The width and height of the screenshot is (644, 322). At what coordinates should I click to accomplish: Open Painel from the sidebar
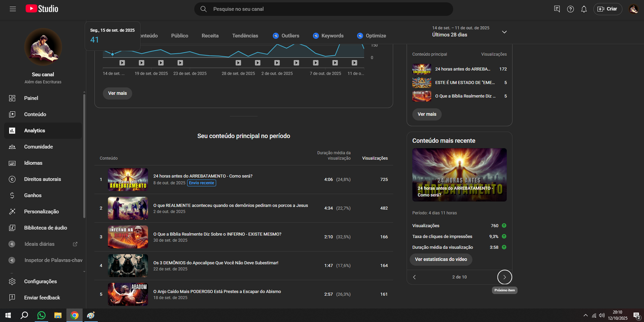tap(31, 98)
